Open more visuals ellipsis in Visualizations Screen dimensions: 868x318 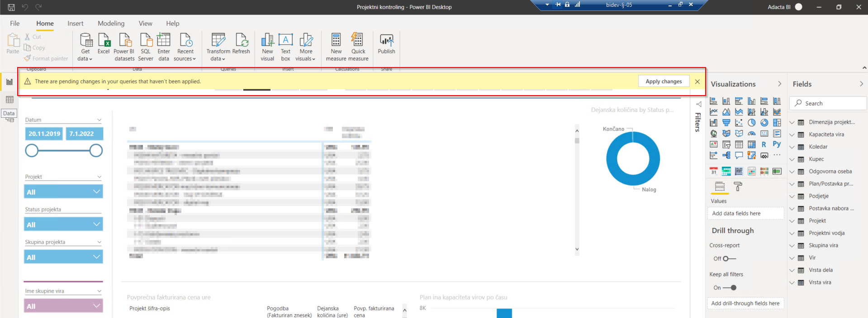[777, 155]
